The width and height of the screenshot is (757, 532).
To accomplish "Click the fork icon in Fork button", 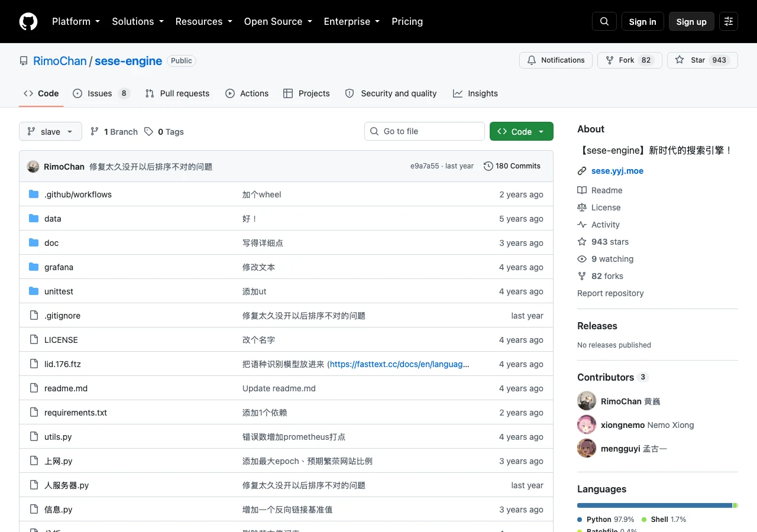I will point(610,60).
